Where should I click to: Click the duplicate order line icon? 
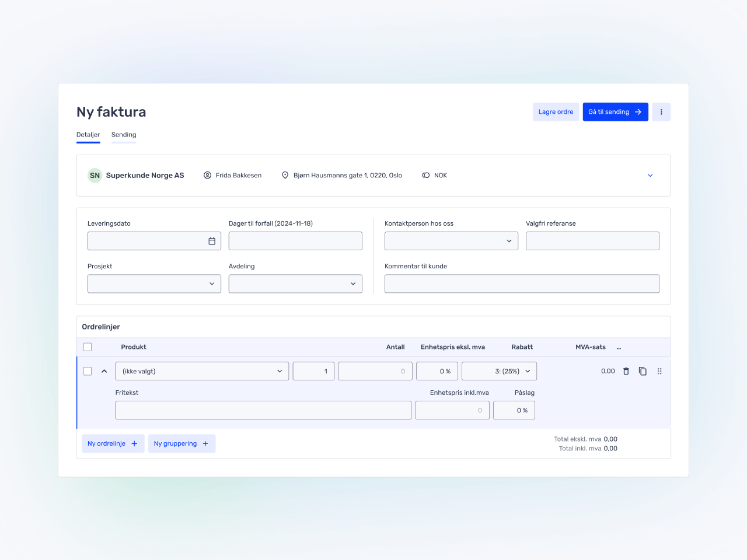click(643, 371)
